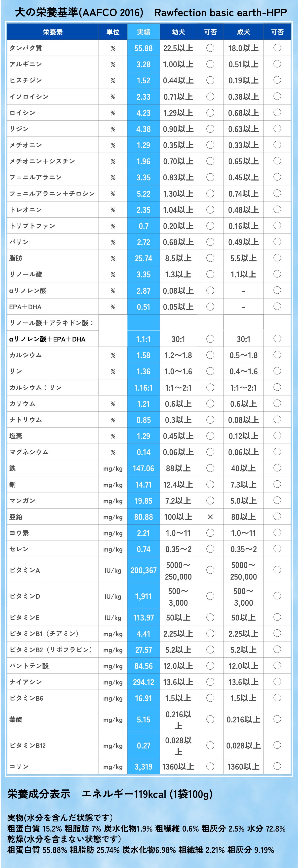Viewport: 298px width, 868px height.
Task: Click the puppy circle mark for カルシウム
Action: point(210,355)
